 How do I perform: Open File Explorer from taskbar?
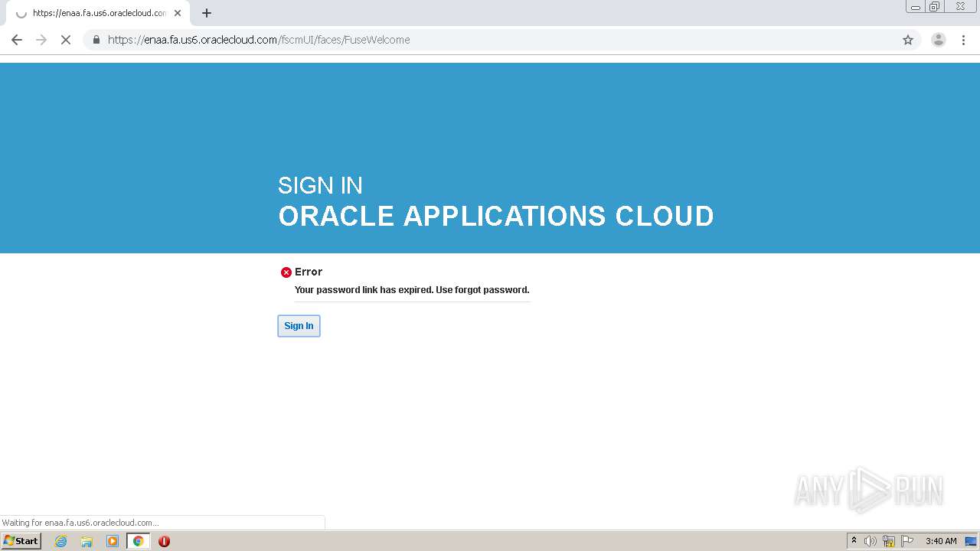(87, 541)
